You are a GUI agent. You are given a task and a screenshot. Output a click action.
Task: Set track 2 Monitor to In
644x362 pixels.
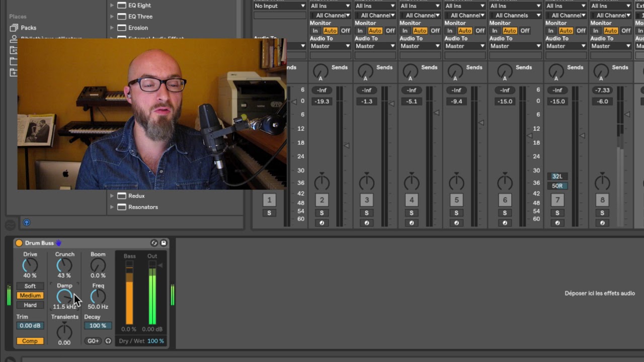point(315,31)
